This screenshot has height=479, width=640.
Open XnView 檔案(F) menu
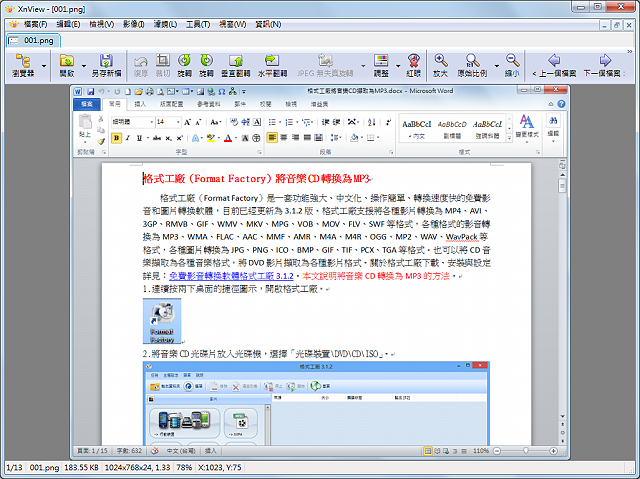[36, 24]
